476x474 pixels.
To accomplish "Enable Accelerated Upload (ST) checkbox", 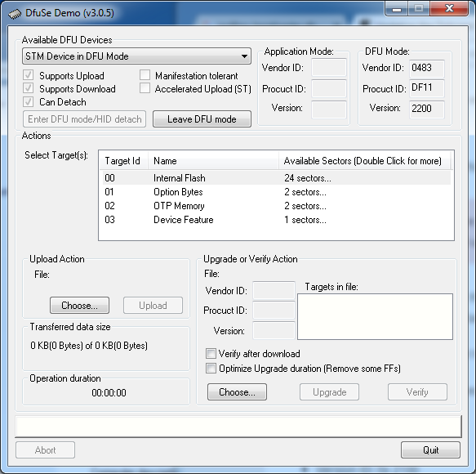I will [x=145, y=88].
